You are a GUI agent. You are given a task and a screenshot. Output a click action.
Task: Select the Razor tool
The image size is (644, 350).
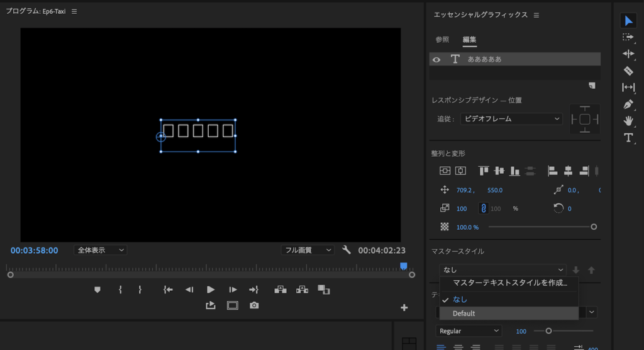coord(628,71)
